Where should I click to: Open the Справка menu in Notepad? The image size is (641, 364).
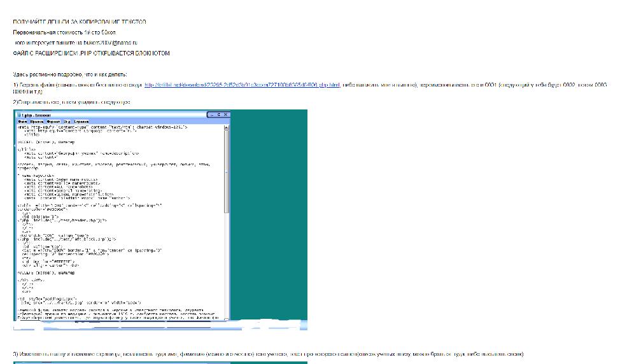coord(81,121)
